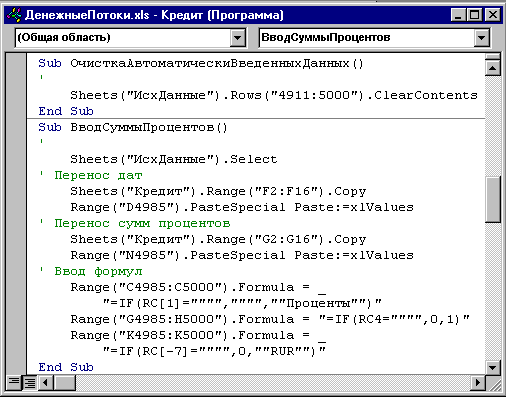
Task: Click the split bar above vertical scrollbar
Action: [x=493, y=57]
